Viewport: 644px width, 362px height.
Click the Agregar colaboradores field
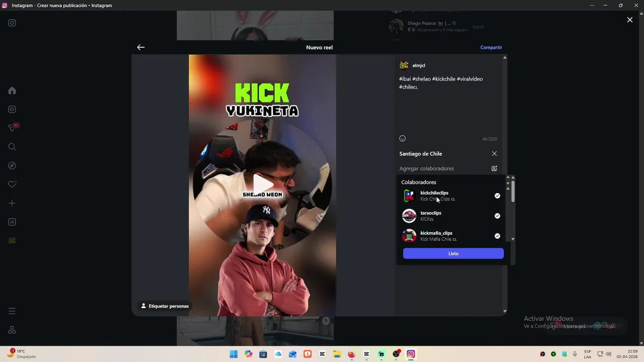point(448,168)
